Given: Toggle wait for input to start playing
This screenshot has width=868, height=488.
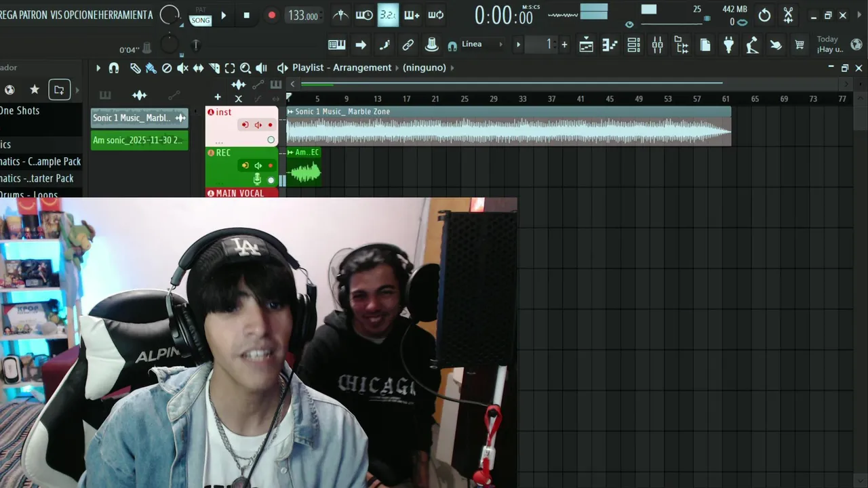Looking at the screenshot, I should point(364,15).
